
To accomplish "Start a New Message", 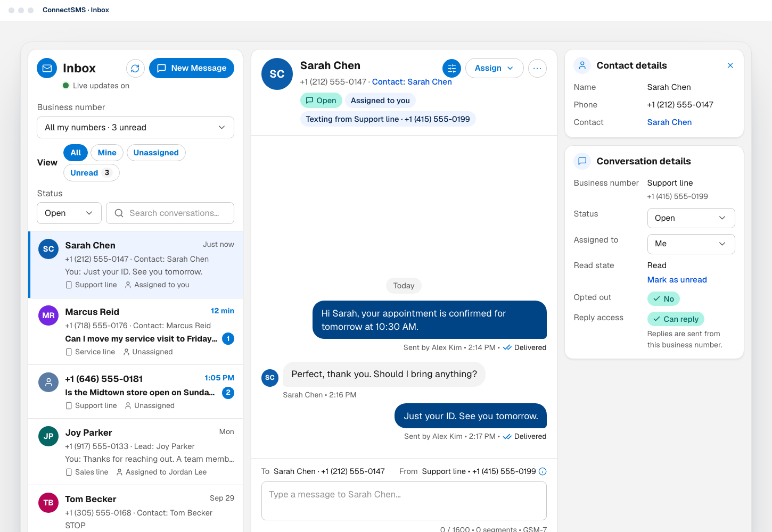I will [x=192, y=68].
